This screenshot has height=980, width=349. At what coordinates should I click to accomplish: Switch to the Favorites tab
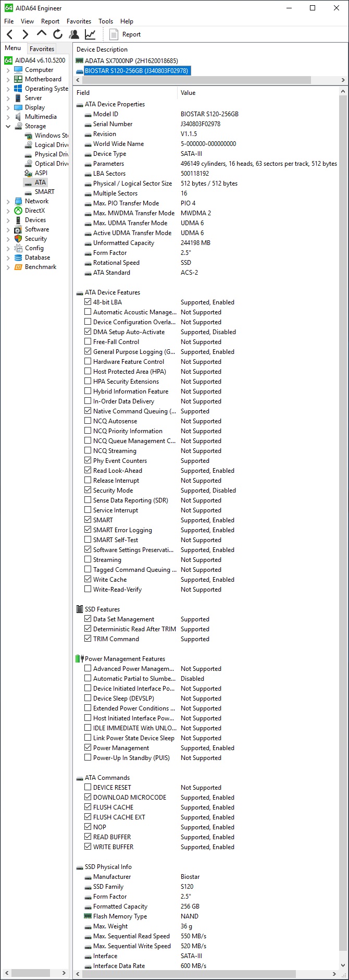click(42, 48)
